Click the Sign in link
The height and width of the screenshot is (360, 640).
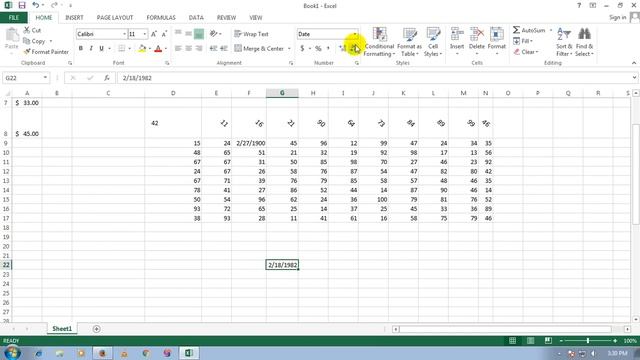618,17
